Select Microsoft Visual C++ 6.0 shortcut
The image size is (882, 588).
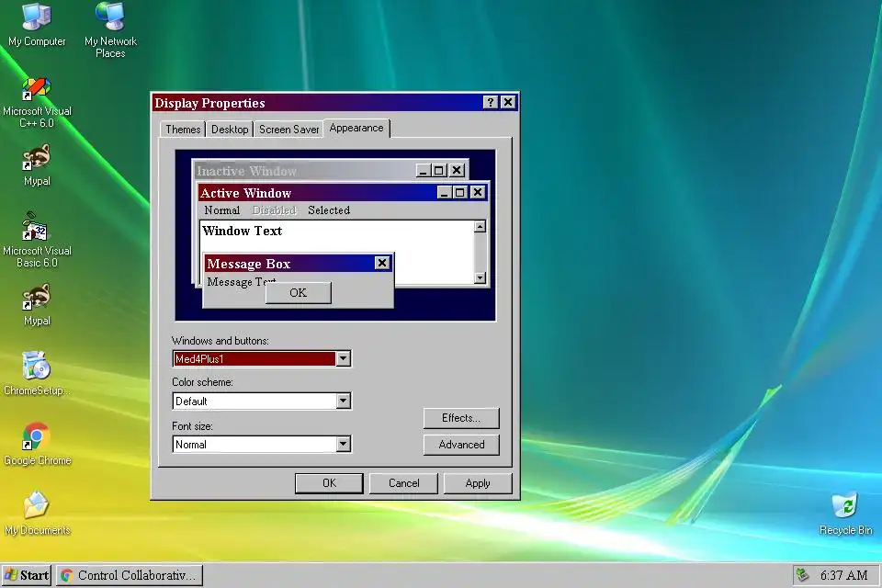37,103
